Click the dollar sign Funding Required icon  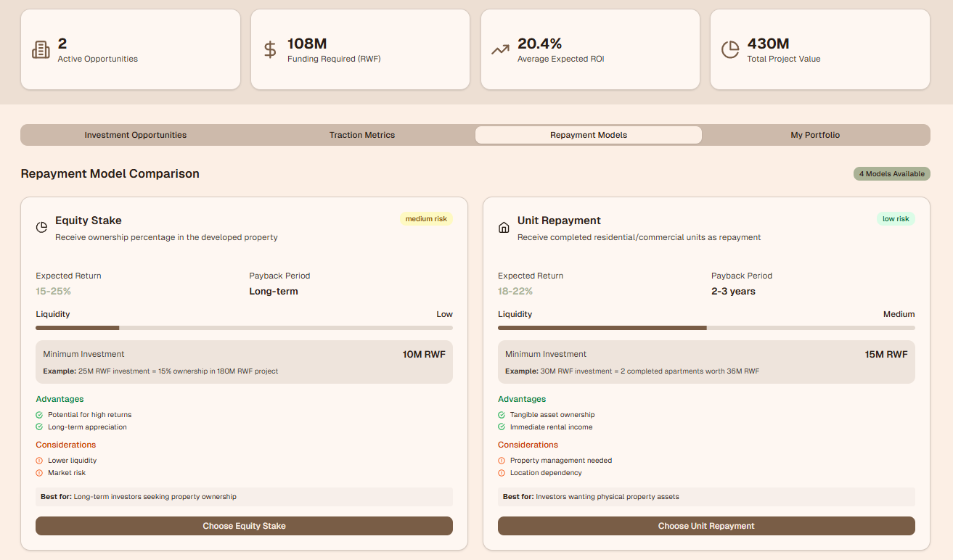pos(270,49)
